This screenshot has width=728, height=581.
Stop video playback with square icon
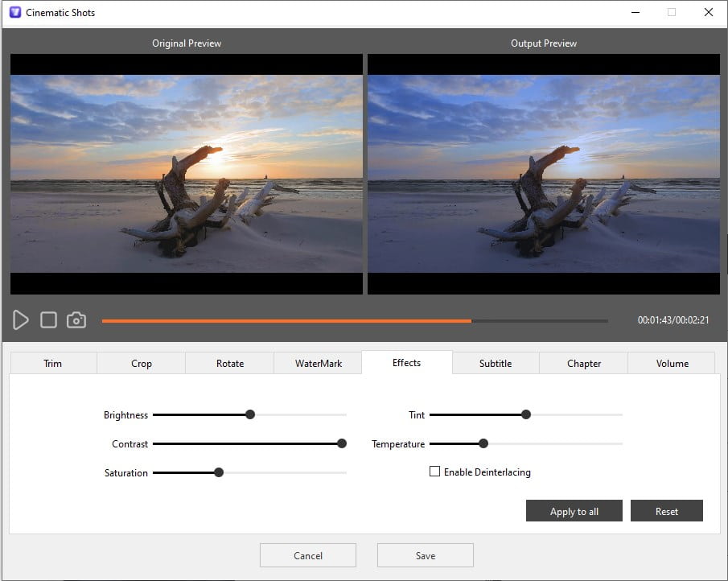[x=49, y=320]
